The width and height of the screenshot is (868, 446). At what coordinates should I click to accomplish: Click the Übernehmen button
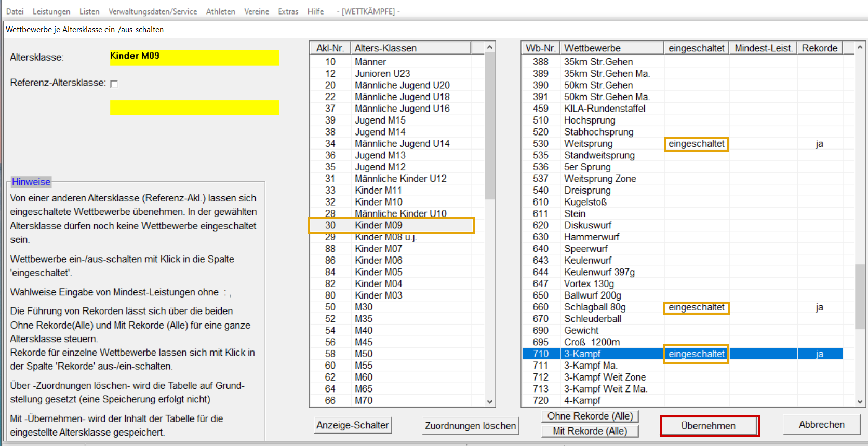(x=709, y=426)
